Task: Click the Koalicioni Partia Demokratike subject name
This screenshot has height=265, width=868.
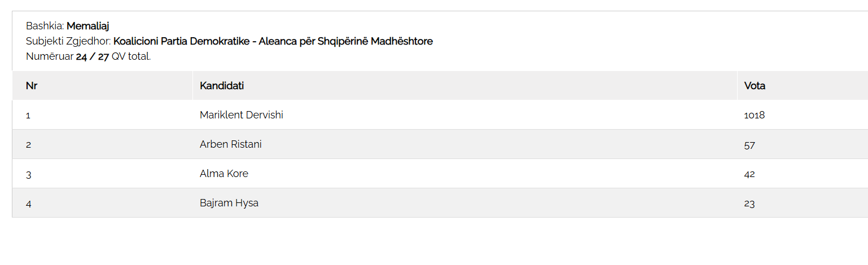Action: click(273, 41)
